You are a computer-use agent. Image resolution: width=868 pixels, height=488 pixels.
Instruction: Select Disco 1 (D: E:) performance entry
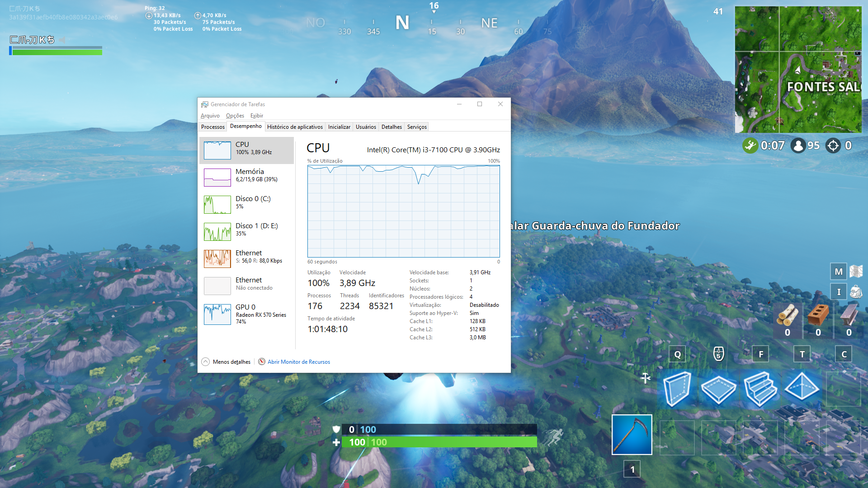(246, 232)
